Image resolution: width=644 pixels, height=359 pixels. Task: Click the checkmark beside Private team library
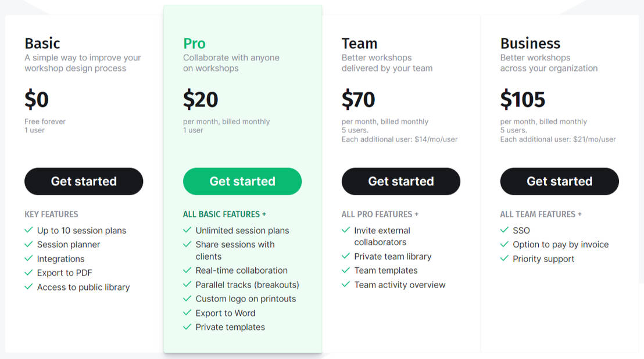(346, 256)
